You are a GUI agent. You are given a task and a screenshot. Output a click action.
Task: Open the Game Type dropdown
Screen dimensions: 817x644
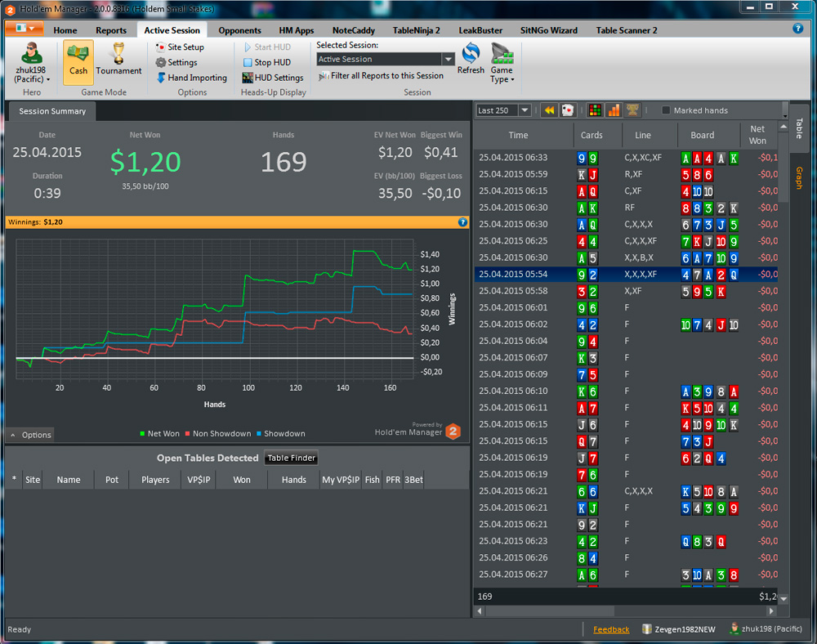(x=502, y=63)
